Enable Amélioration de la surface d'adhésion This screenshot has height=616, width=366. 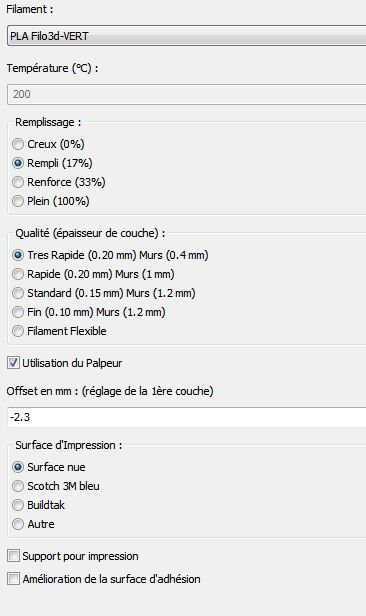coord(13,579)
